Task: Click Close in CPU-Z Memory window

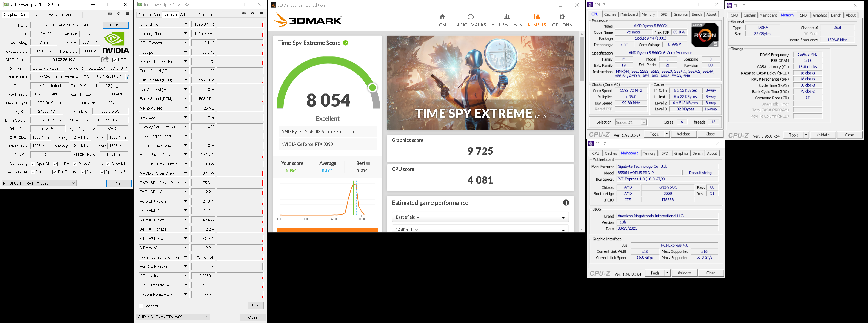Action: pos(849,135)
